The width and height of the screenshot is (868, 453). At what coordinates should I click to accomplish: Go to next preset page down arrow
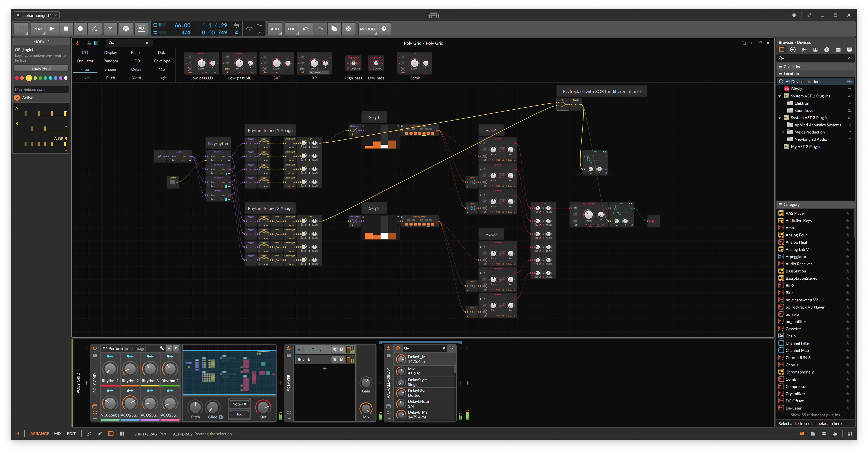[x=176, y=348]
